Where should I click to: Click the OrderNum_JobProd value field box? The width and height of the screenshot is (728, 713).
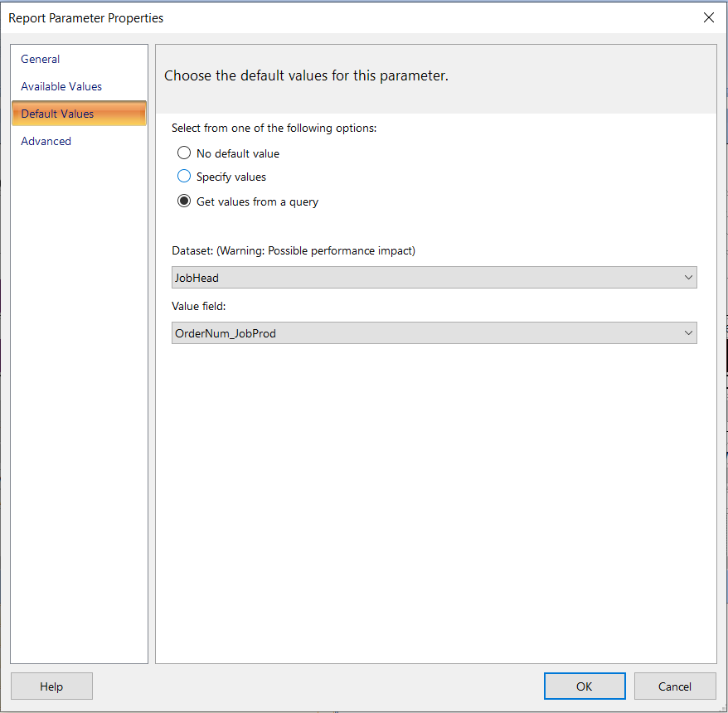[x=434, y=333]
